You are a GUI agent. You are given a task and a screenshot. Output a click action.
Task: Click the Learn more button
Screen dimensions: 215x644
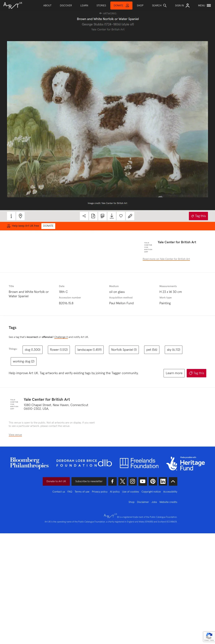pos(174,373)
